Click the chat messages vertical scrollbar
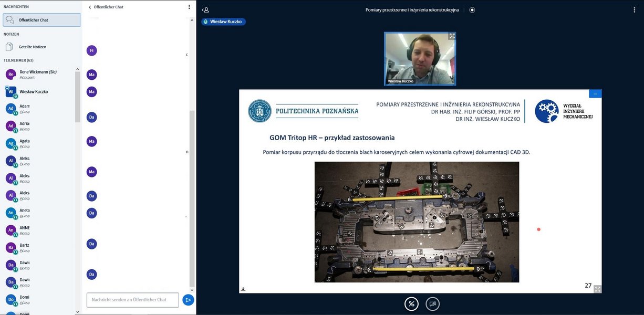The height and width of the screenshot is (315, 644). pyautogui.click(x=192, y=199)
